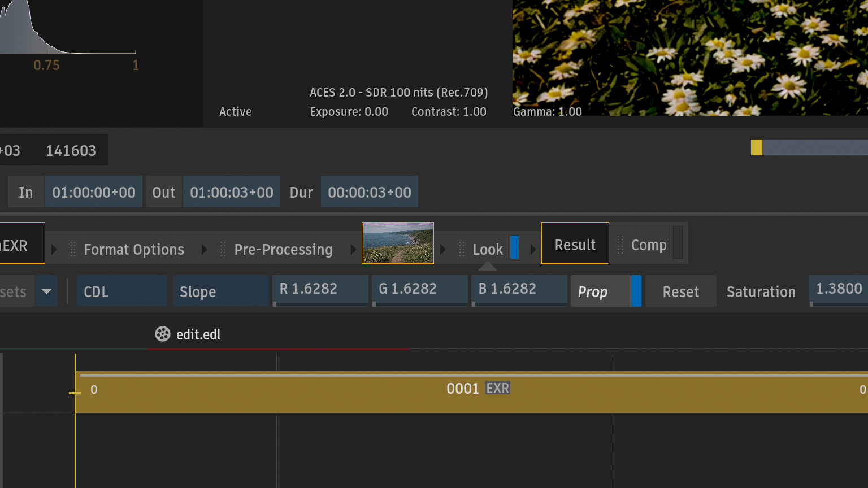Click the grip handle left of Comp
Image resolution: width=868 pixels, height=488 pixels.
pos(620,245)
